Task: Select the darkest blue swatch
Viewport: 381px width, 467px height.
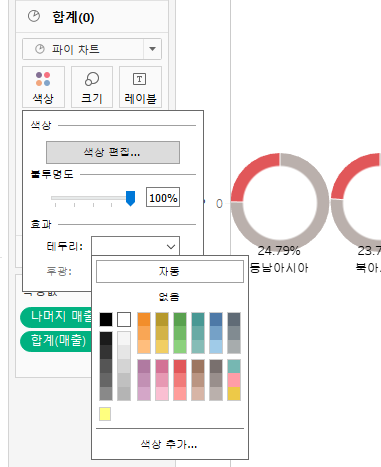Action: click(216, 319)
